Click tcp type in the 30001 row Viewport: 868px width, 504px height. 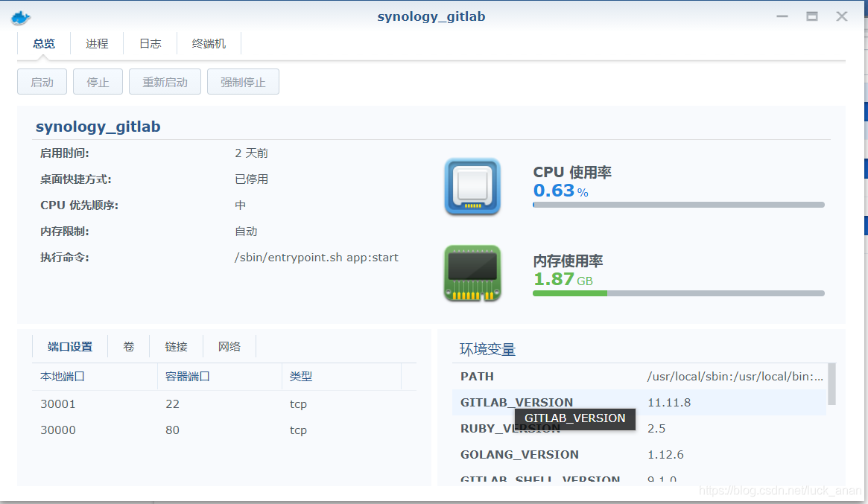(298, 403)
